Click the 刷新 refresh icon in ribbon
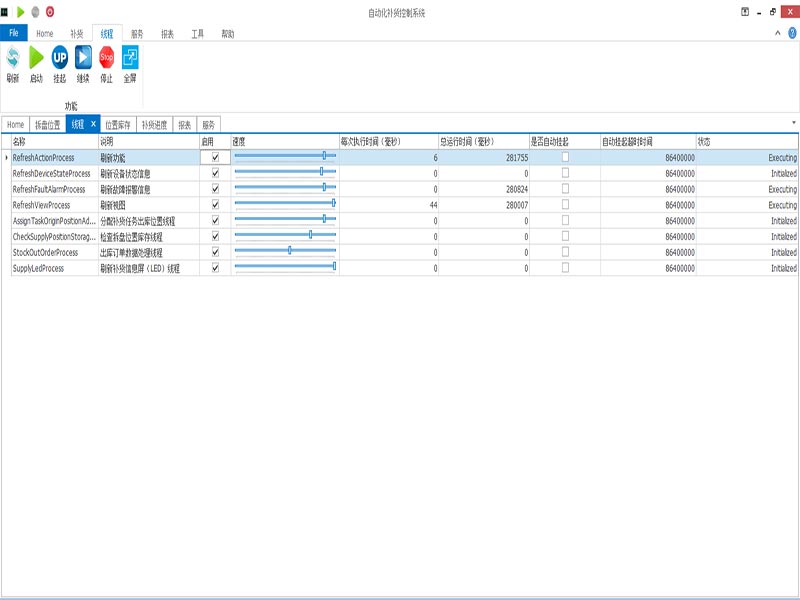Viewport: 800px width, 600px height. (x=13, y=58)
